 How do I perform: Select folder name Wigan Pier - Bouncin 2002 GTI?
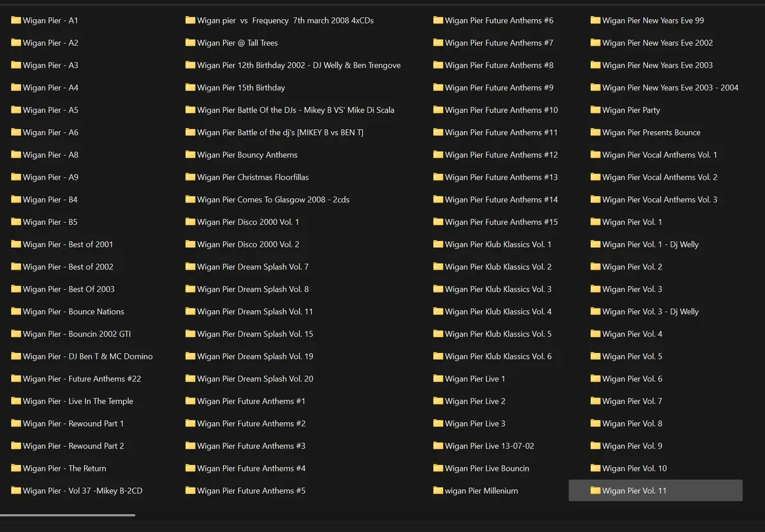(x=77, y=334)
